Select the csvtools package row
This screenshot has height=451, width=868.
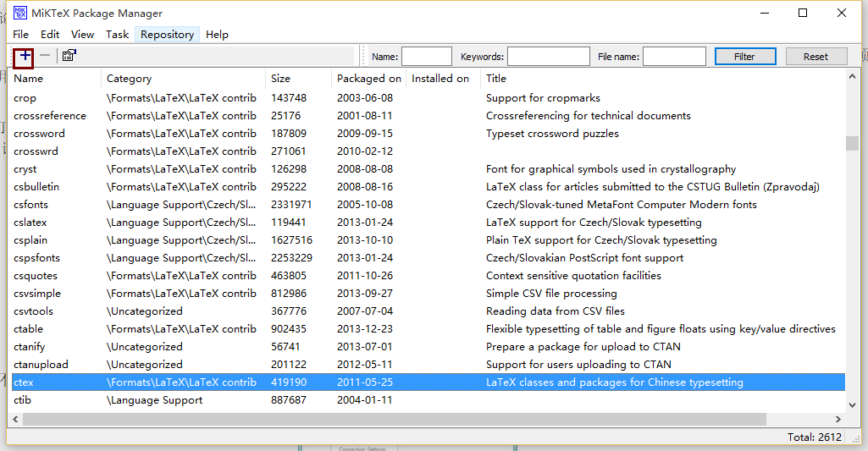(x=428, y=311)
